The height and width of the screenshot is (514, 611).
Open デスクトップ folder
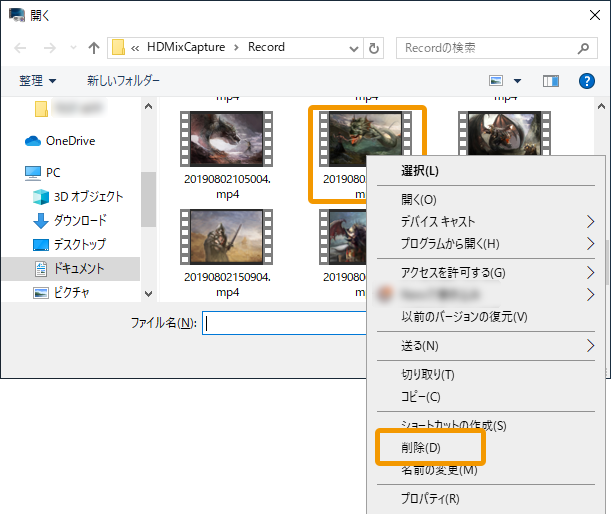tap(69, 244)
